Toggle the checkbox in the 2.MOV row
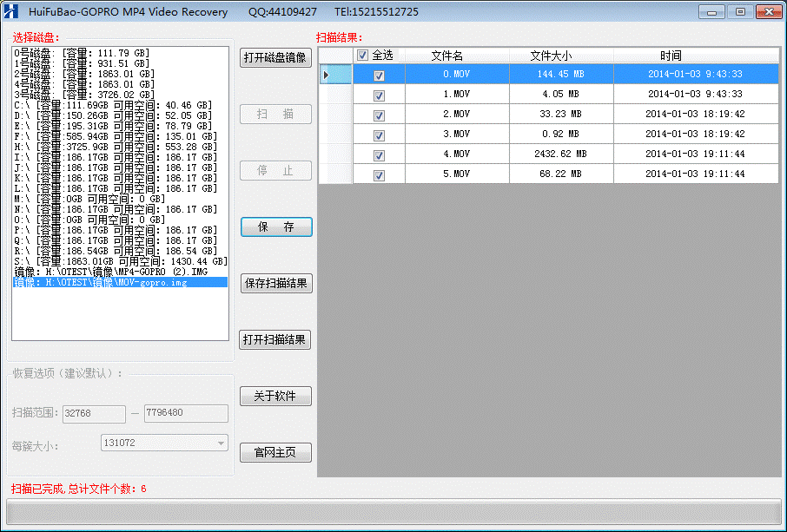Viewport: 787px width, 532px height. 379,115
